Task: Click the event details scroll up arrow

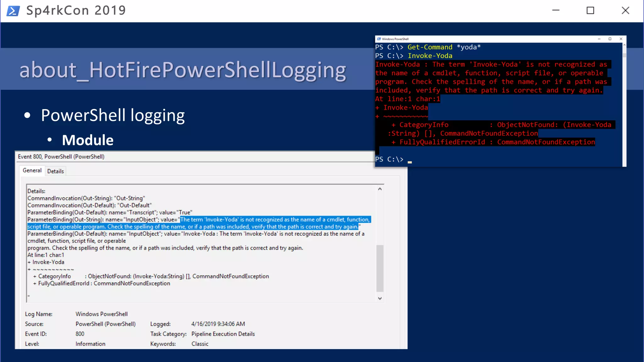Action: click(x=380, y=189)
